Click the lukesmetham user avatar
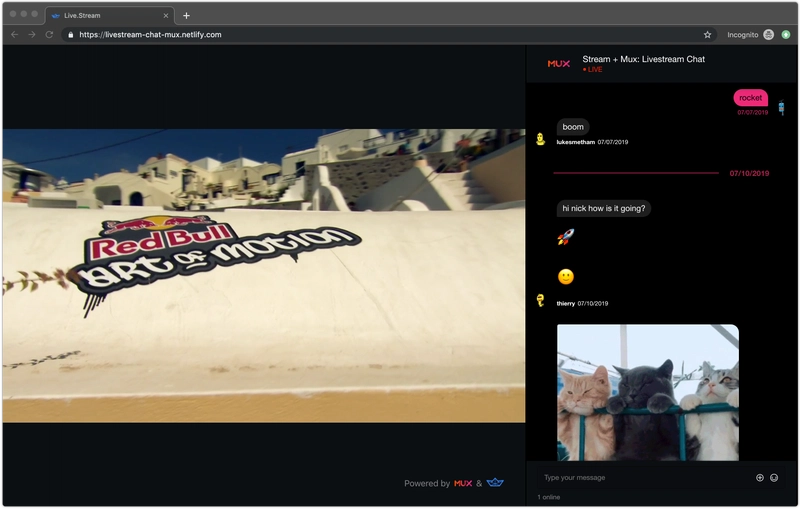This screenshot has width=800, height=509. 541,139
